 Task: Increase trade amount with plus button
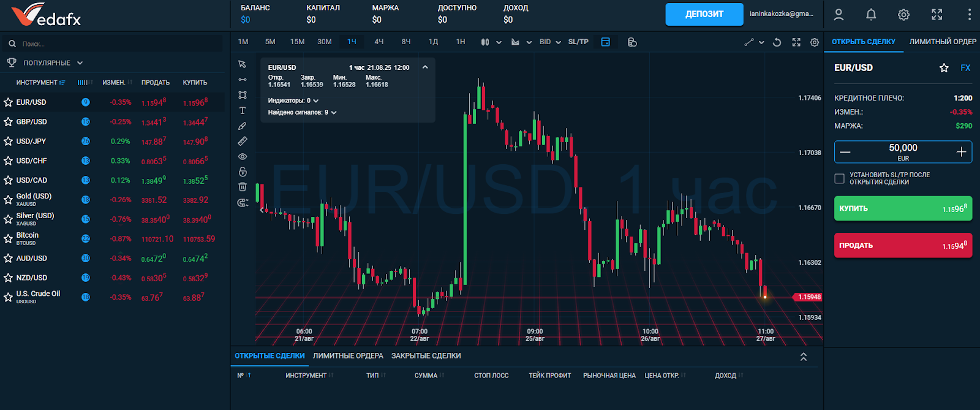click(961, 152)
